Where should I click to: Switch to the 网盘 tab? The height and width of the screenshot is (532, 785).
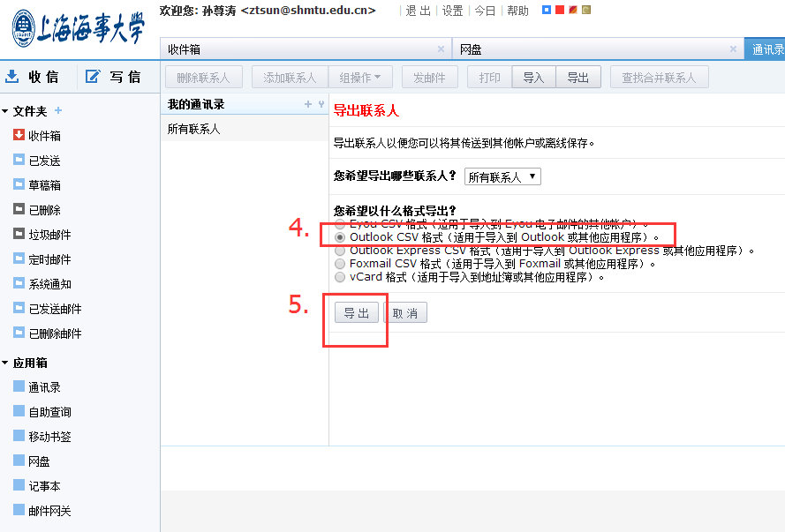pos(471,49)
